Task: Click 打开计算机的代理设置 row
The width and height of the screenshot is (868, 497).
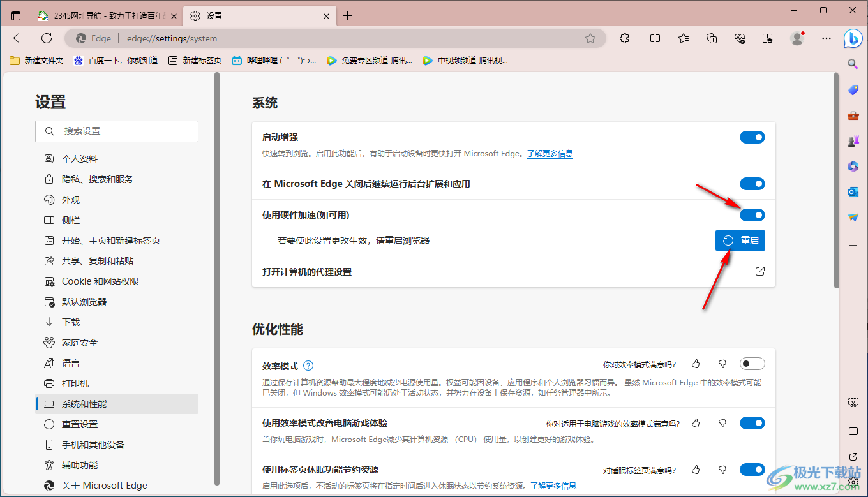Action: click(x=514, y=272)
